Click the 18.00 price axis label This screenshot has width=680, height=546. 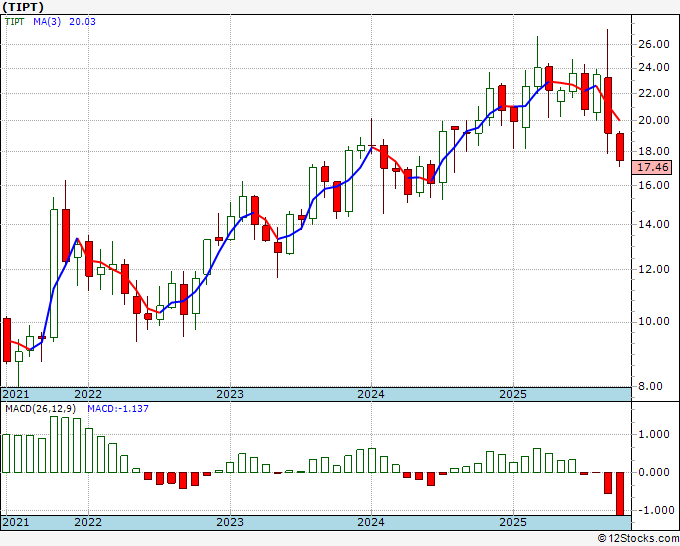click(x=654, y=151)
